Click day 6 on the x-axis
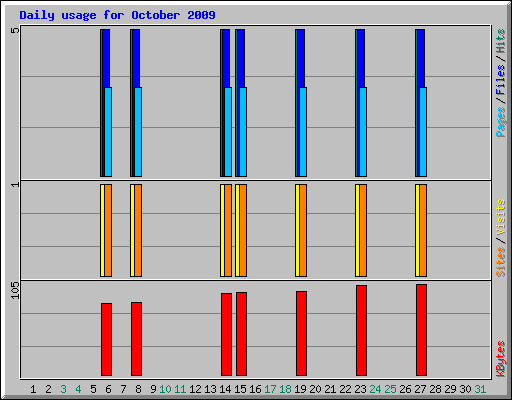The height and width of the screenshot is (400, 512). tap(108, 389)
